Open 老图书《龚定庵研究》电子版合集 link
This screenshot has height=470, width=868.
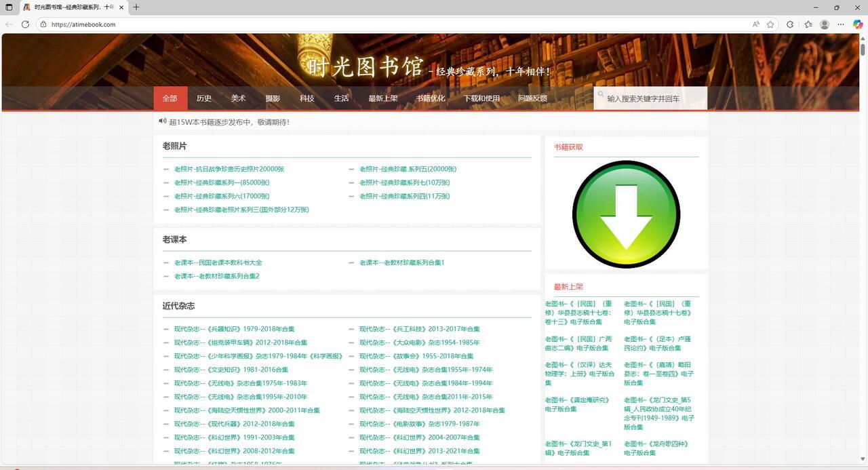578,405
